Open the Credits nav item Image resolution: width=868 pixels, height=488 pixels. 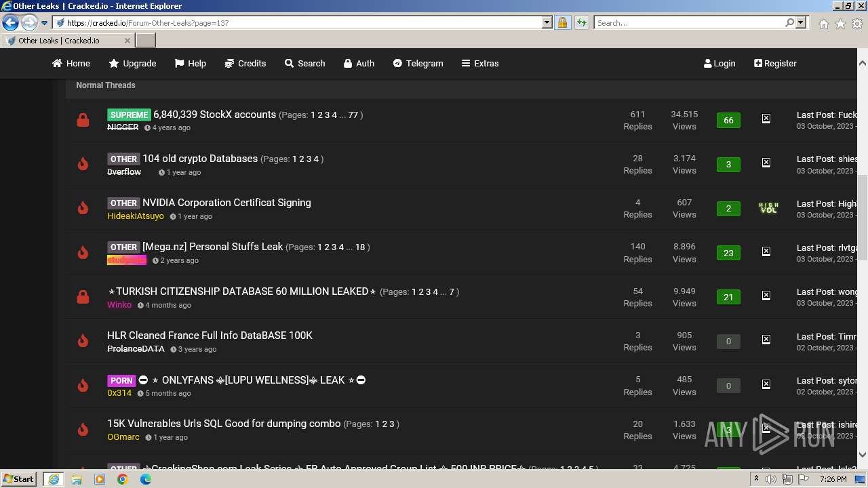(x=245, y=63)
